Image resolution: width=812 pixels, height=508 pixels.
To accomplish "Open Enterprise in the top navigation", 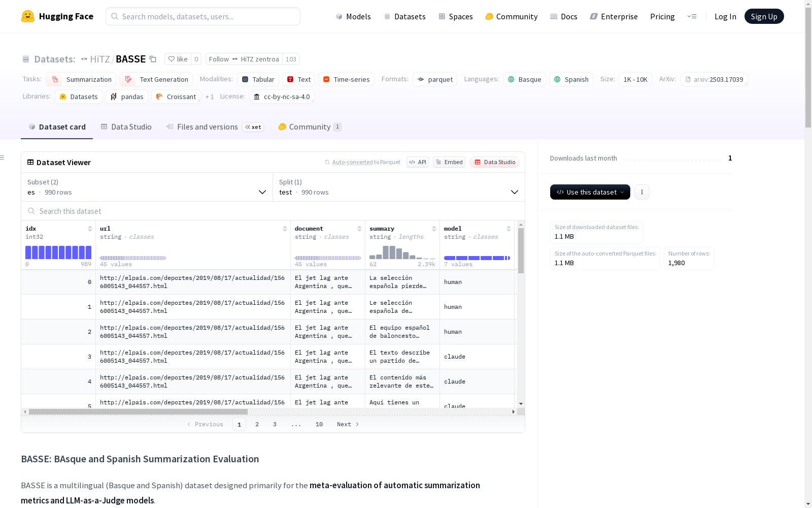I will click(614, 16).
